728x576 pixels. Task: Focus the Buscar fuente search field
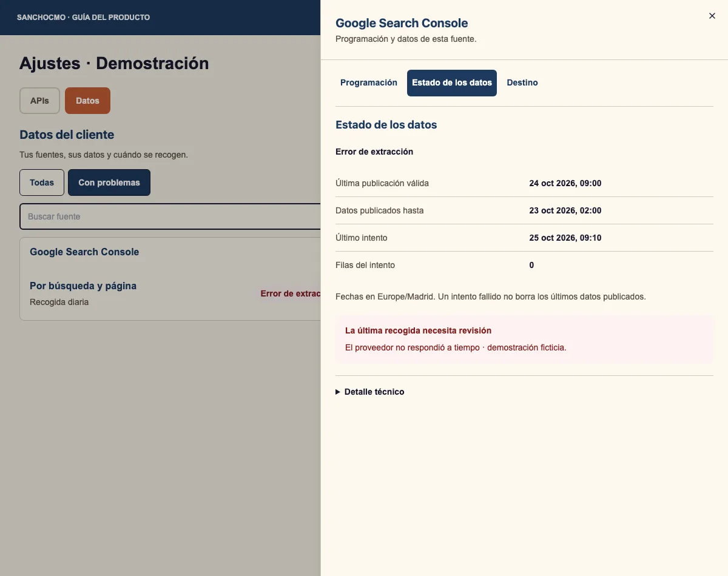[x=170, y=216]
